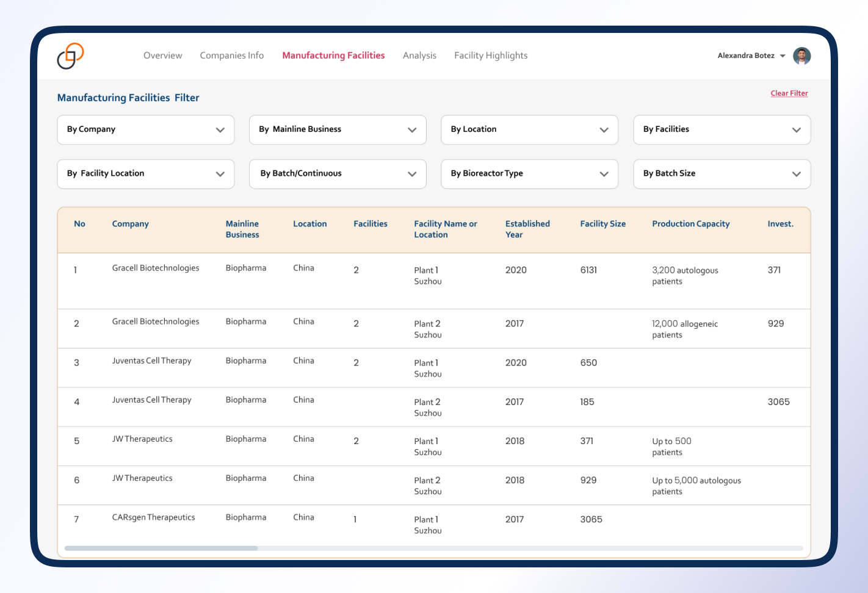Open By Location filter dropdown
Image resolution: width=868 pixels, height=593 pixels.
(x=529, y=130)
